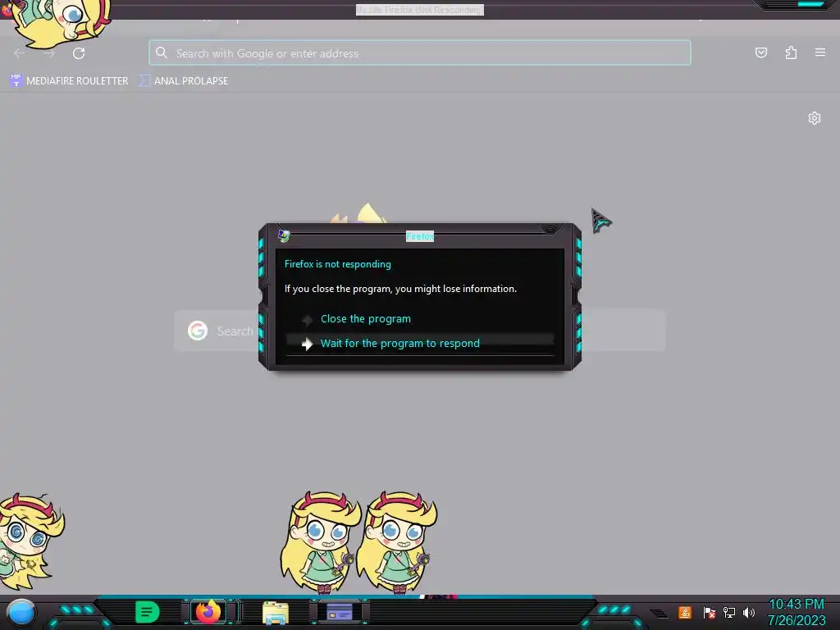
Task: Reload the page with the refresh icon
Action: [79, 53]
